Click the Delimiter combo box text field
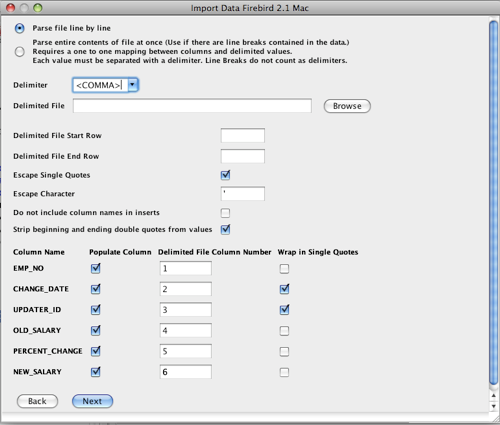The height and width of the screenshot is (425, 500). (100, 85)
